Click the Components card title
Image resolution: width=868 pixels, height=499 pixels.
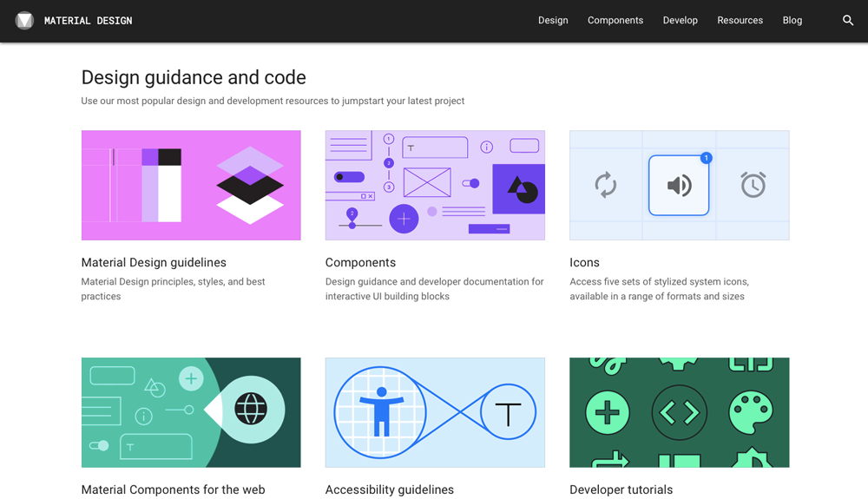360,263
